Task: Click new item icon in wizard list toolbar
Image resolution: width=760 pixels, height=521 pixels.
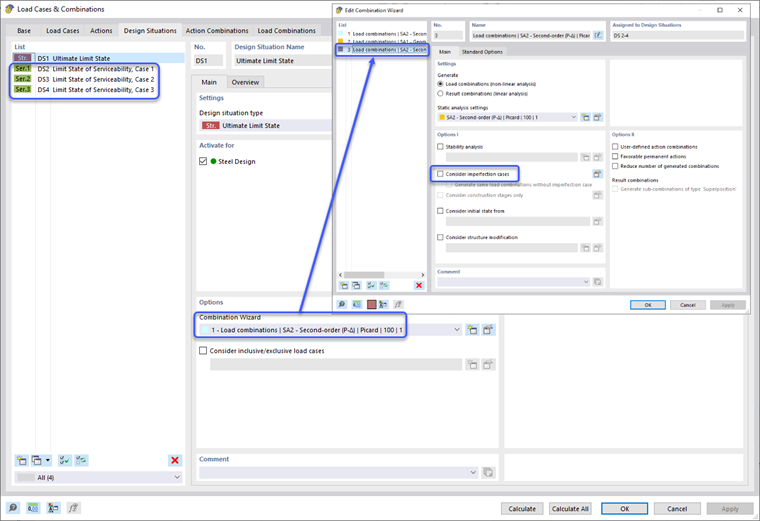Action: pos(344,285)
